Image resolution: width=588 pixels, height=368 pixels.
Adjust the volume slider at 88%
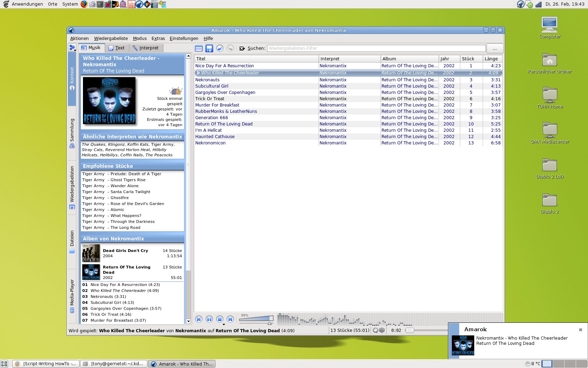tap(256, 319)
